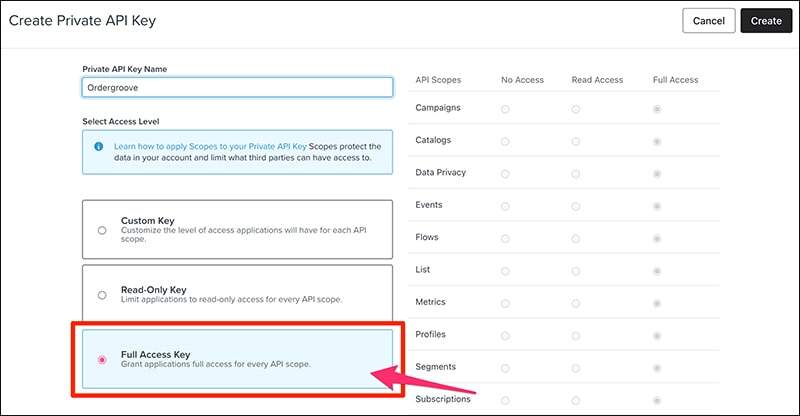Set Profiles scope to Read Access

point(576,335)
